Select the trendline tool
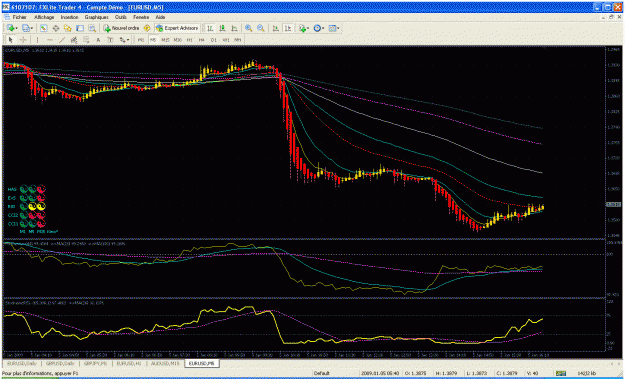The image size is (625, 379). click(x=62, y=40)
